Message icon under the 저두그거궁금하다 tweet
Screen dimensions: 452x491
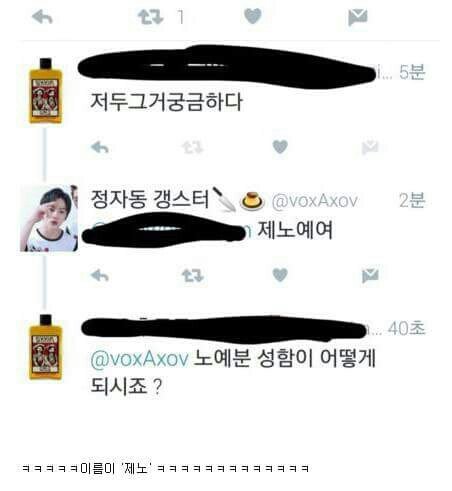[370, 147]
